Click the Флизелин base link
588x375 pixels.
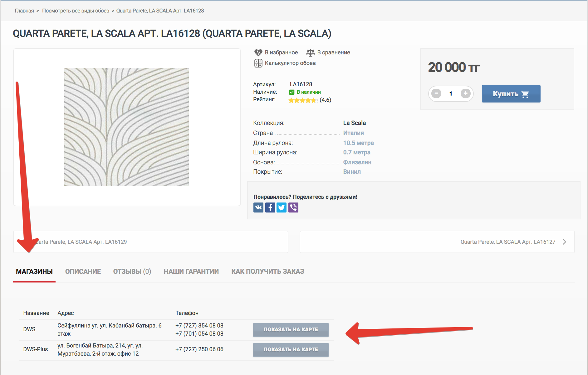[357, 162]
